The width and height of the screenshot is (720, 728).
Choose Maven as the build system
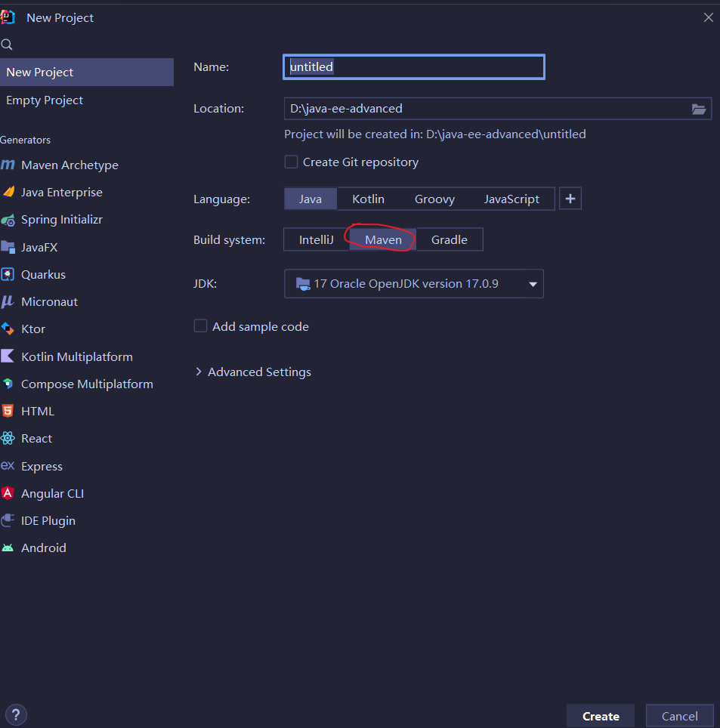pyautogui.click(x=383, y=239)
